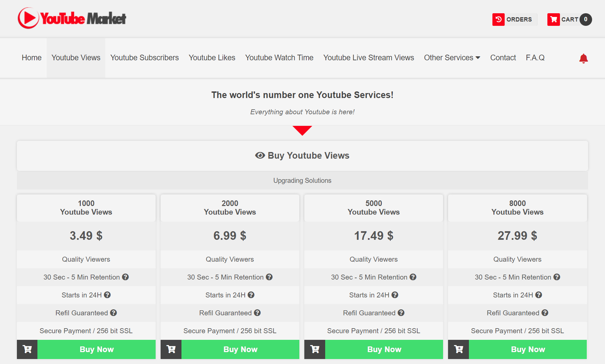This screenshot has width=605, height=364.
Task: Expand the Other Services dropdown
Action: [x=452, y=58]
